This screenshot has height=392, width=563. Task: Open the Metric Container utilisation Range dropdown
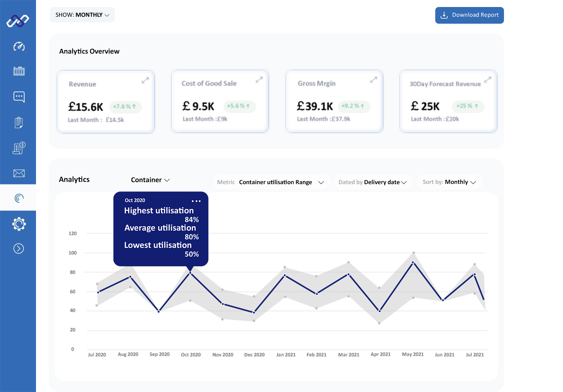[271, 182]
